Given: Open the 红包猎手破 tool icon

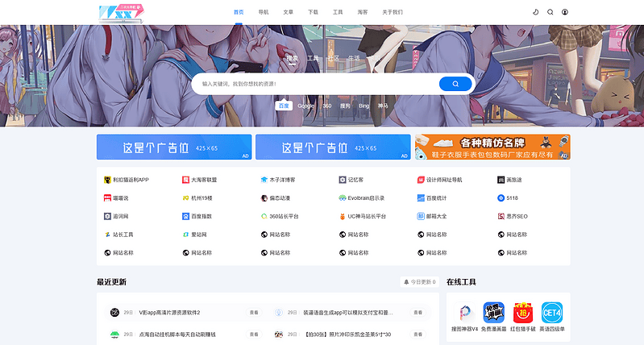Looking at the screenshot, I should (x=523, y=313).
